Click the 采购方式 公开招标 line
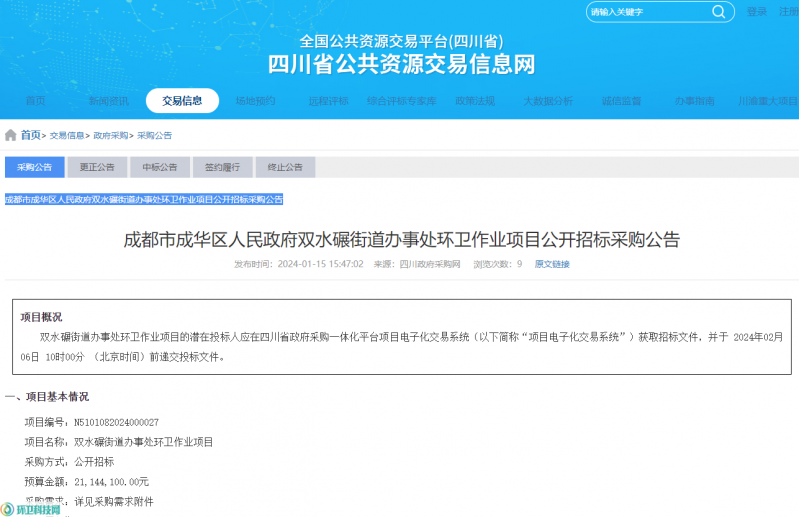Screen dimensions: 799x517 tap(69, 462)
